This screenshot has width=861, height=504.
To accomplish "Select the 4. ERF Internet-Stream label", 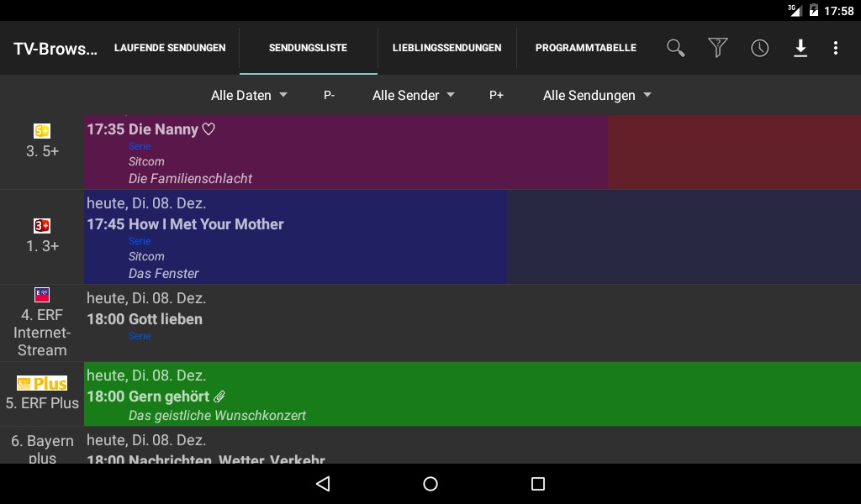I will [x=42, y=333].
